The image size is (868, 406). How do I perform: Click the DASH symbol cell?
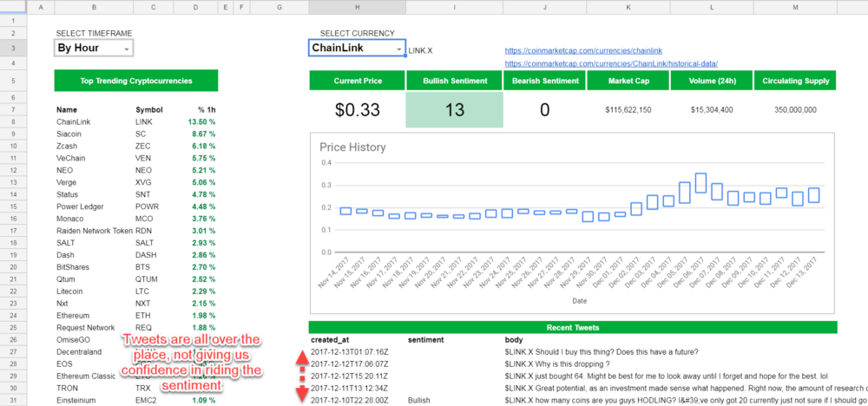[146, 255]
